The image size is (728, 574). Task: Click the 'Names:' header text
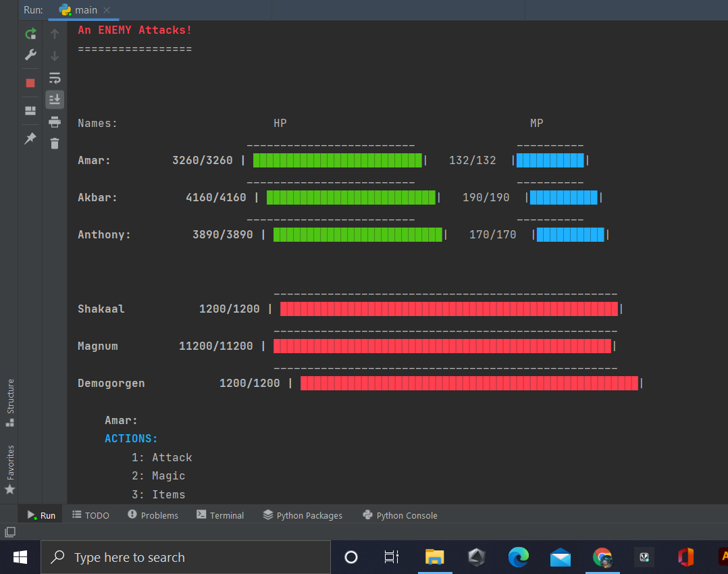(97, 124)
